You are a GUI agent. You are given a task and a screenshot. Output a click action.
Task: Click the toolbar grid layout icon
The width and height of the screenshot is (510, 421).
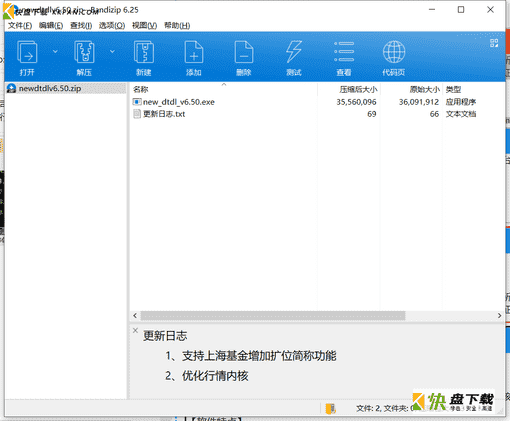(494, 43)
